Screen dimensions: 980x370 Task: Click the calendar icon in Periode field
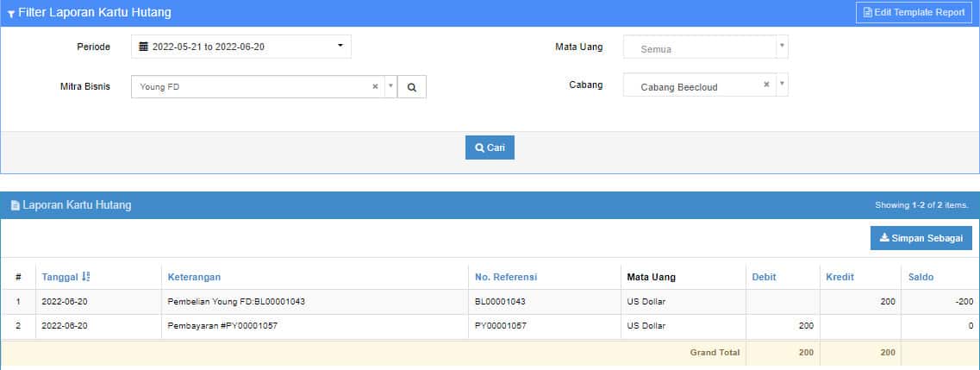coord(144,47)
